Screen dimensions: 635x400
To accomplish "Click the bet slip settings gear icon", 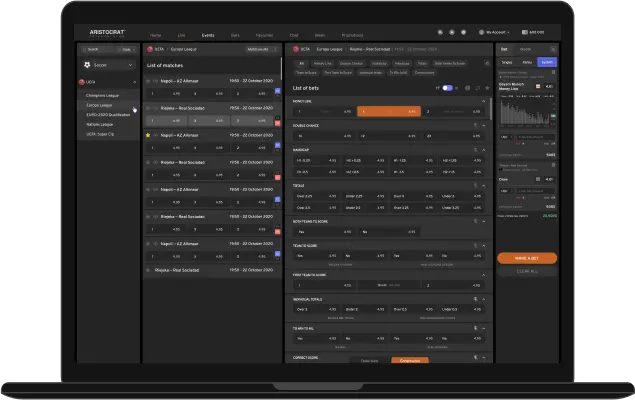I will [x=553, y=49].
